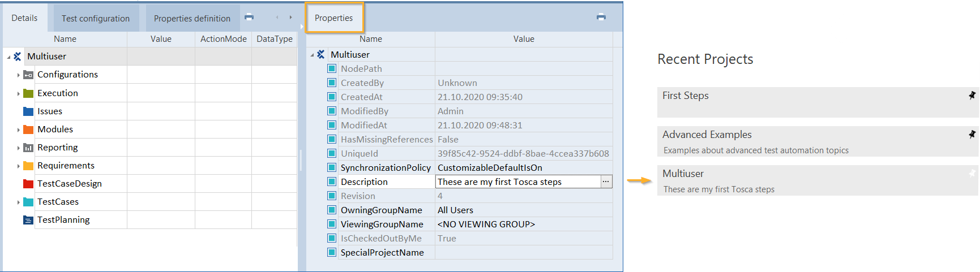Click the Description property square icon
980x272 pixels.
tap(332, 182)
